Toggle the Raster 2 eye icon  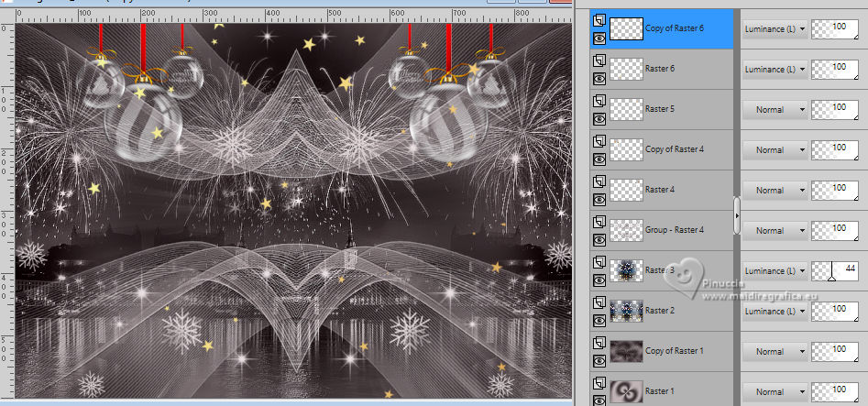(599, 321)
